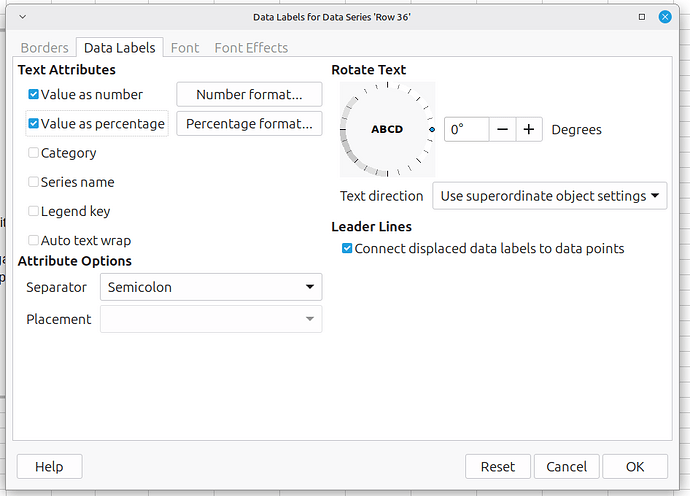Close the Data Labels dialog

tap(665, 16)
